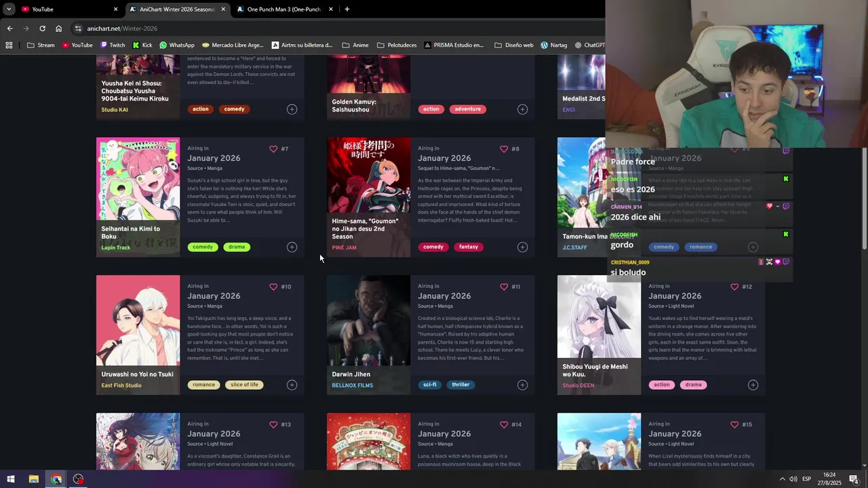Open the Windows notification center
868x488 pixels.
854,479
